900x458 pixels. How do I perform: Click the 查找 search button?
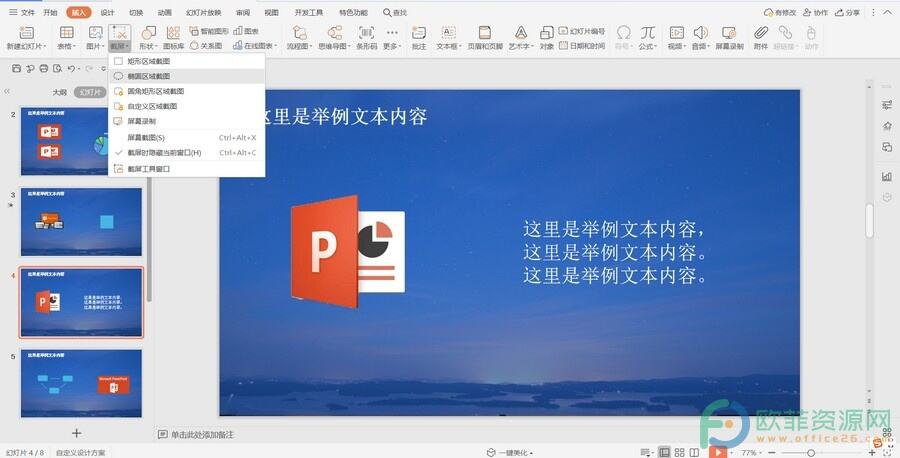pyautogui.click(x=395, y=12)
